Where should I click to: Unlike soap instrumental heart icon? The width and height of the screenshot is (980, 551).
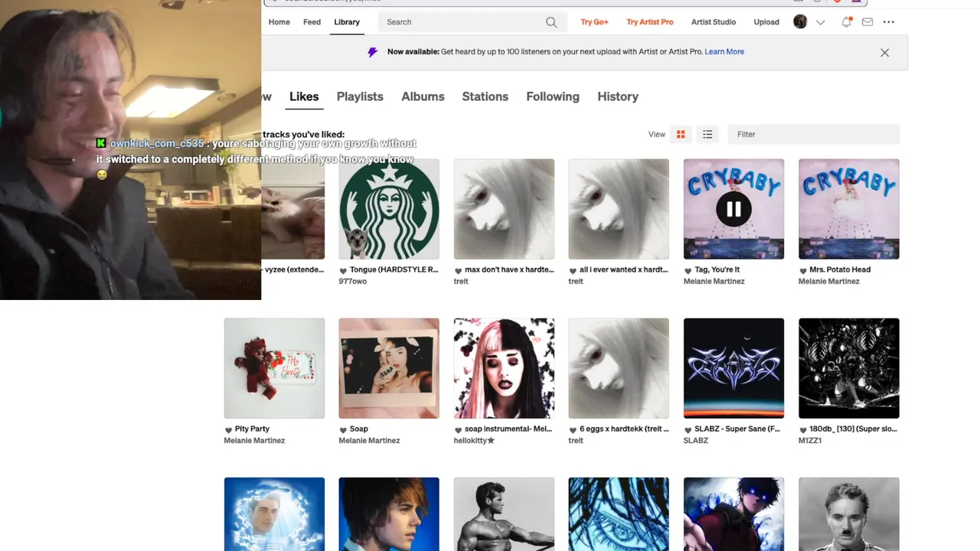pos(459,429)
